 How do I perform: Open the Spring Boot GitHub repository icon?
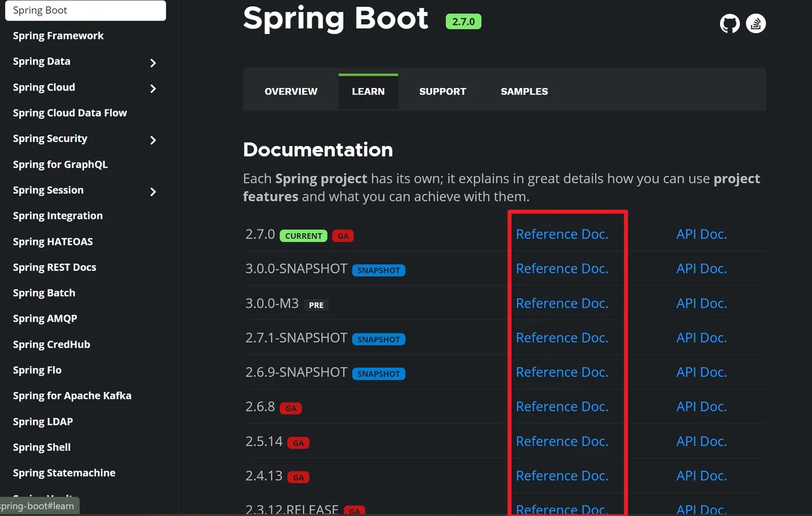[730, 23]
